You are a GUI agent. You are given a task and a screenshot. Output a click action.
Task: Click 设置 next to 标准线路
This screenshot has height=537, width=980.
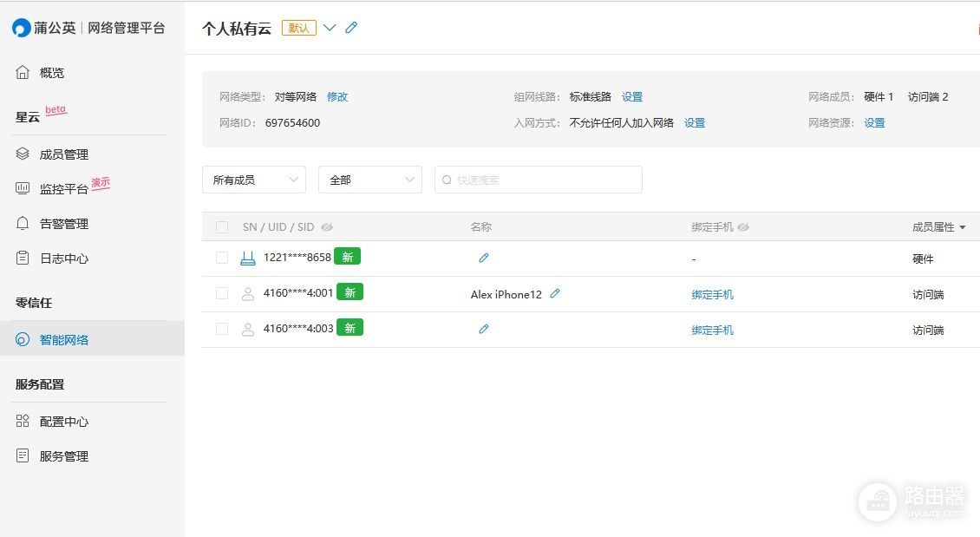632,96
